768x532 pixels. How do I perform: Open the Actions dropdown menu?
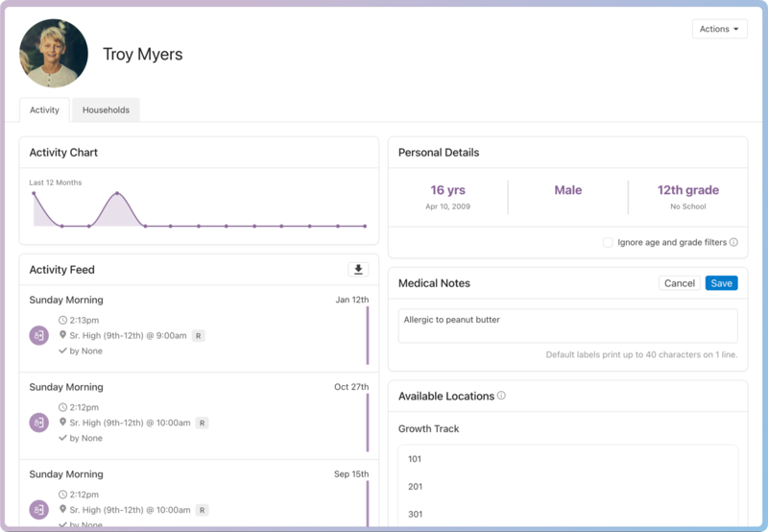coord(719,29)
